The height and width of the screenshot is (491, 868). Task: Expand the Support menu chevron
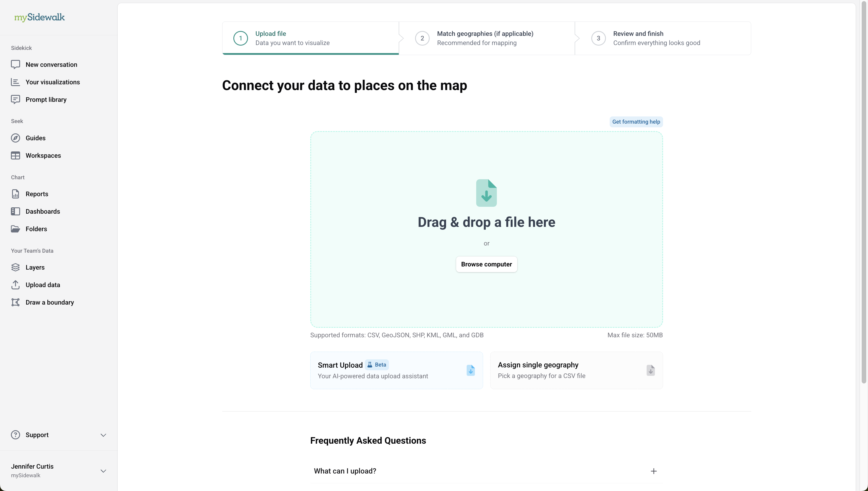pos(103,435)
